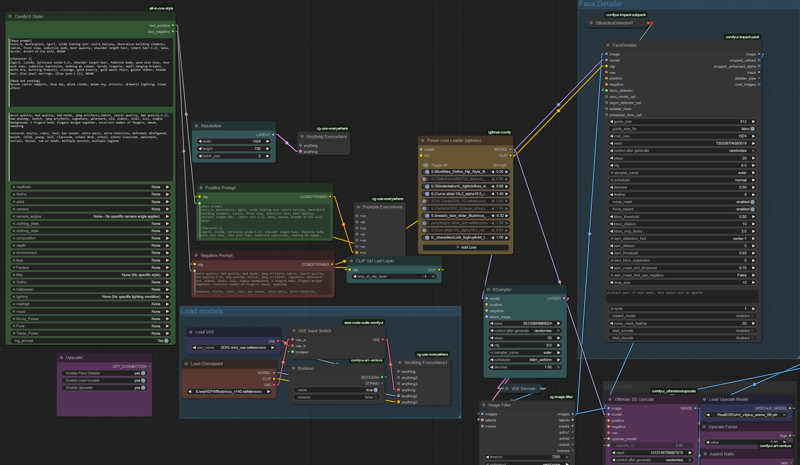This screenshot has width=800, height=465.
Task: Toggle Enable Upscaler switch
Action: tap(143, 388)
